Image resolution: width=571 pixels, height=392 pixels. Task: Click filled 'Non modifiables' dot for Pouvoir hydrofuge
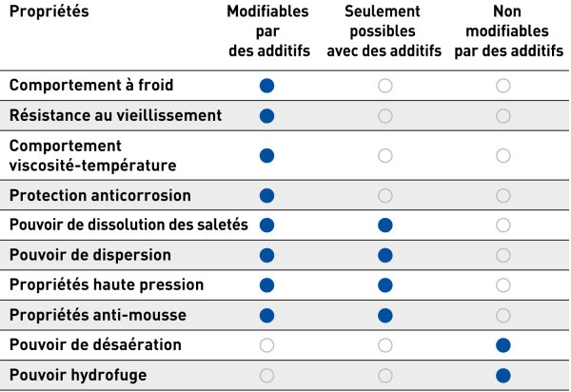(502, 376)
